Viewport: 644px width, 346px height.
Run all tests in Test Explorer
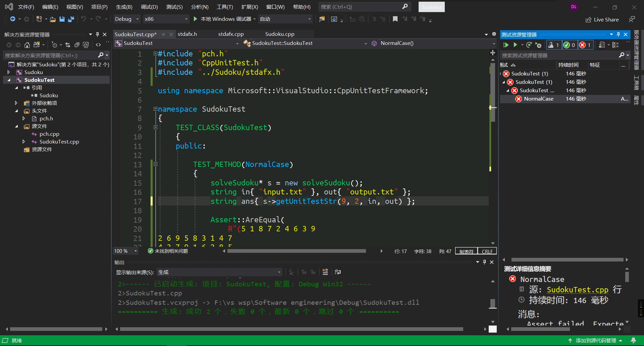pyautogui.click(x=506, y=45)
